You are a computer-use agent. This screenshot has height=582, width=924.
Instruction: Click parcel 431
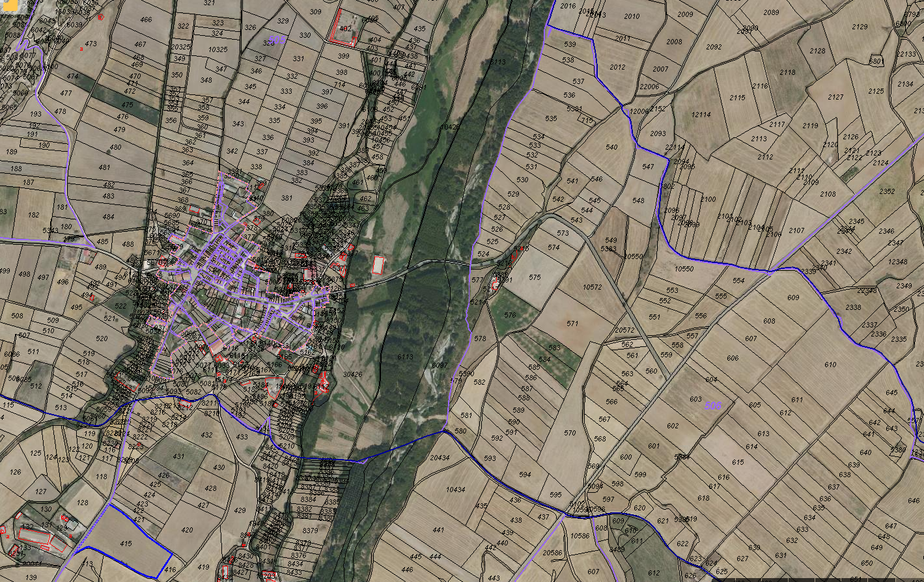tap(179, 456)
